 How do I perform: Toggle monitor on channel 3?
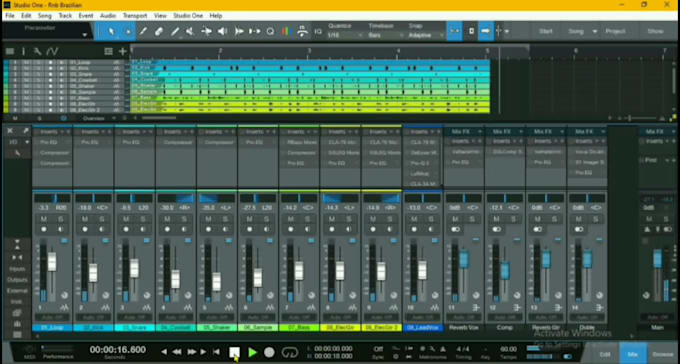point(143,229)
